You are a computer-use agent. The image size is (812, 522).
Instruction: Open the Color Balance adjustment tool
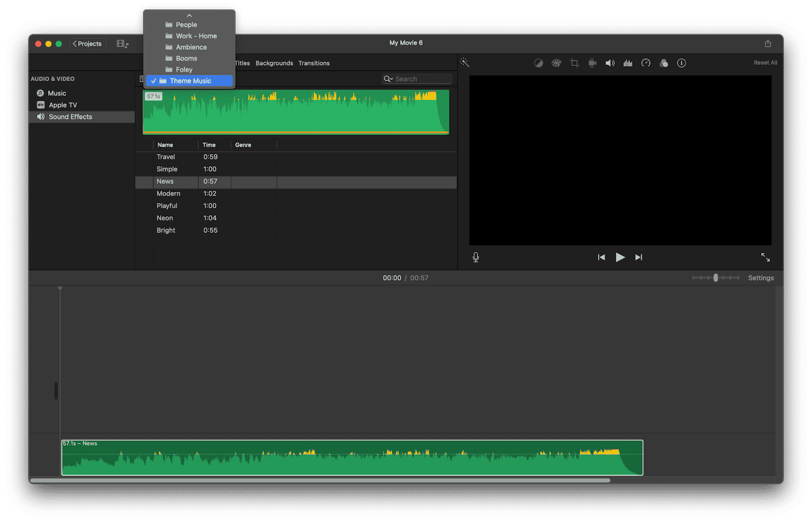pyautogui.click(x=539, y=62)
